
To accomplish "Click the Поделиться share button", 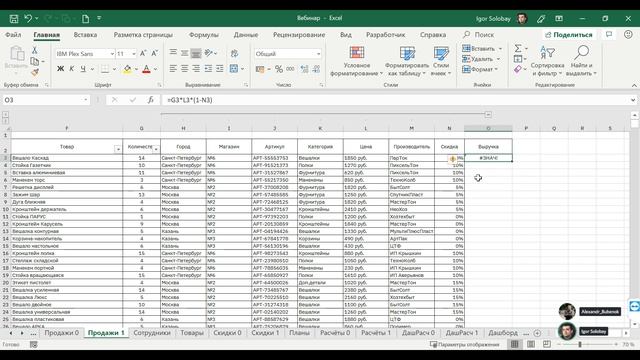I will click(569, 35).
